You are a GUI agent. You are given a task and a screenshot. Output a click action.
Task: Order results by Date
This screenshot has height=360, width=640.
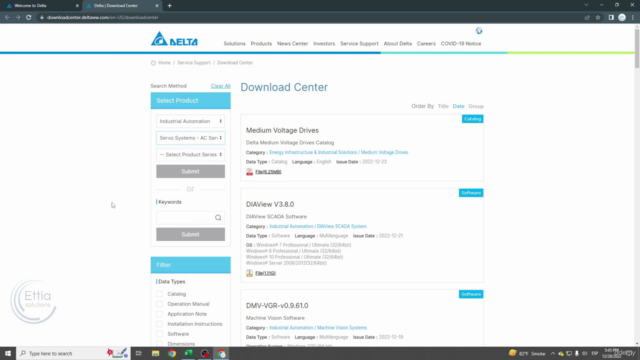458,106
